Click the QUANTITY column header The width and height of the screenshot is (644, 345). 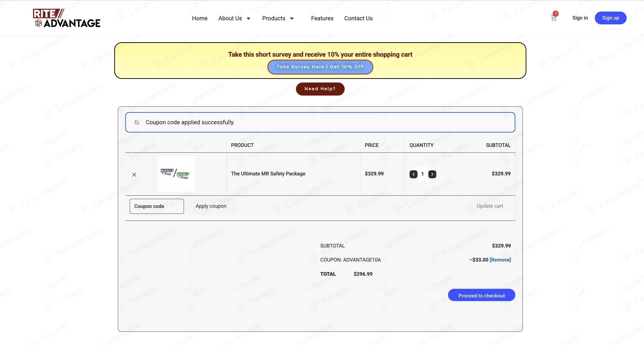tap(422, 145)
